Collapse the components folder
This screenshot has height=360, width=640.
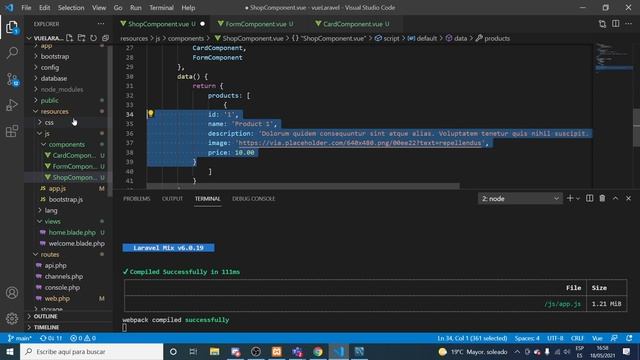tap(67, 144)
